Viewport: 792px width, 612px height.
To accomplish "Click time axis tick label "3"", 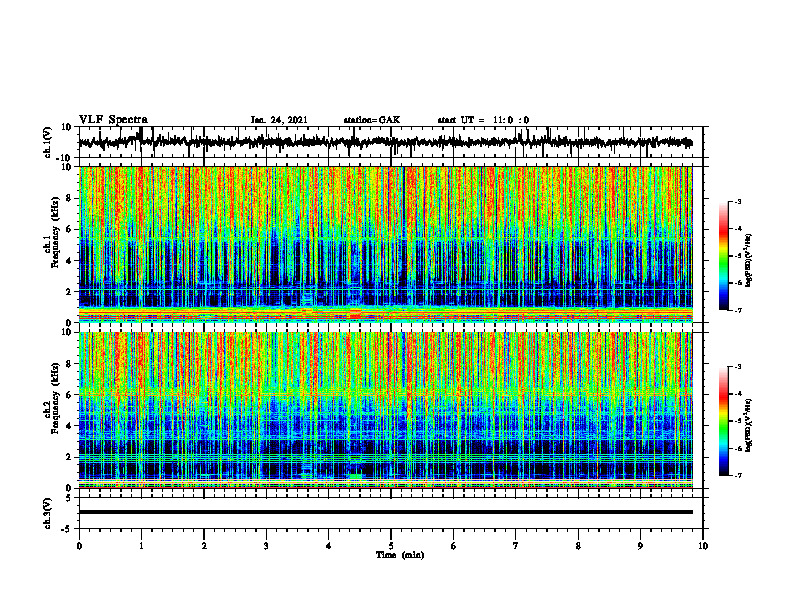I will point(266,546).
